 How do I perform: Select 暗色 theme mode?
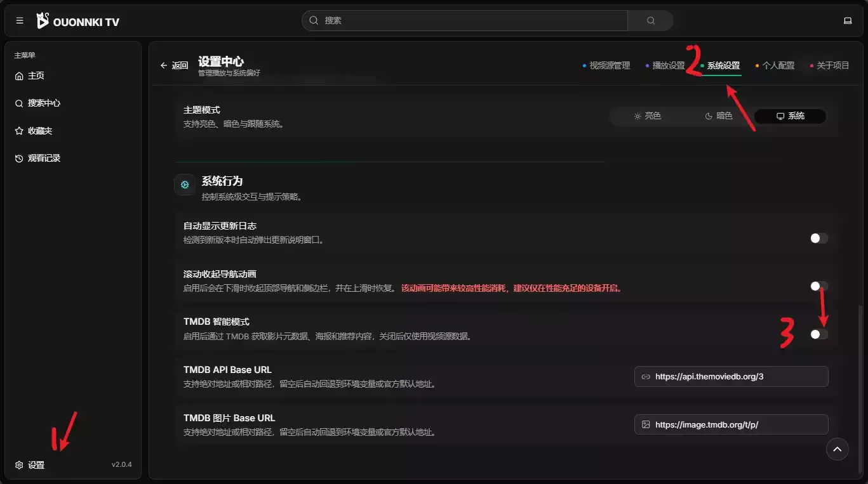point(718,116)
